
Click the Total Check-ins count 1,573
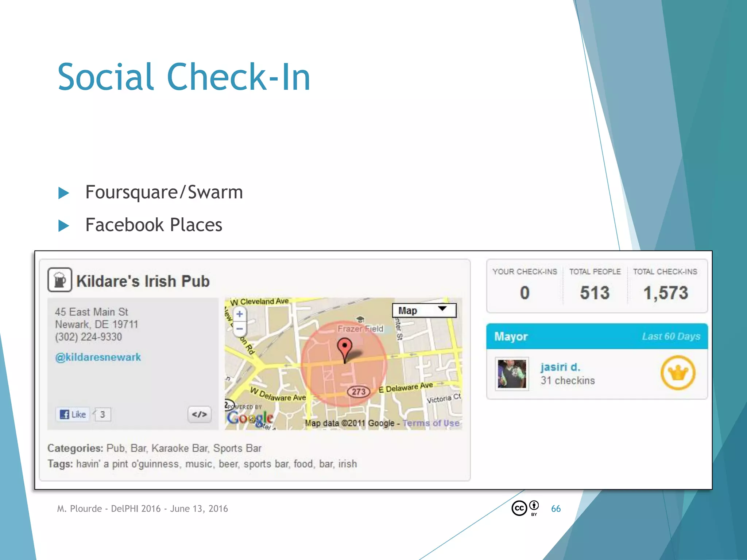point(666,293)
